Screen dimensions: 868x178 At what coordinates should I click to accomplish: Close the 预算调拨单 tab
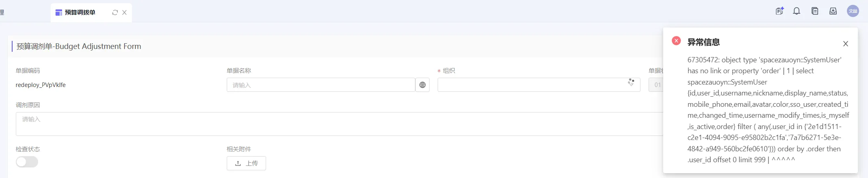point(125,13)
